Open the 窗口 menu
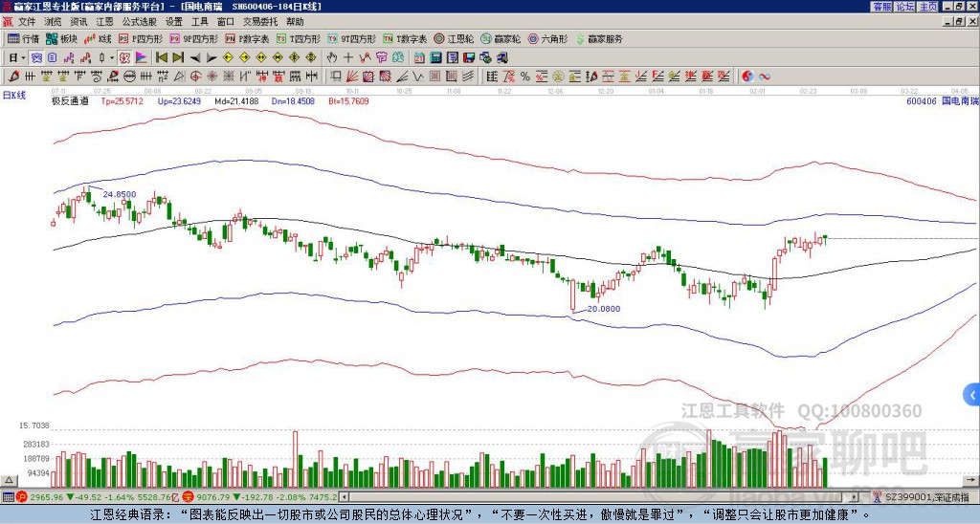 pos(226,22)
